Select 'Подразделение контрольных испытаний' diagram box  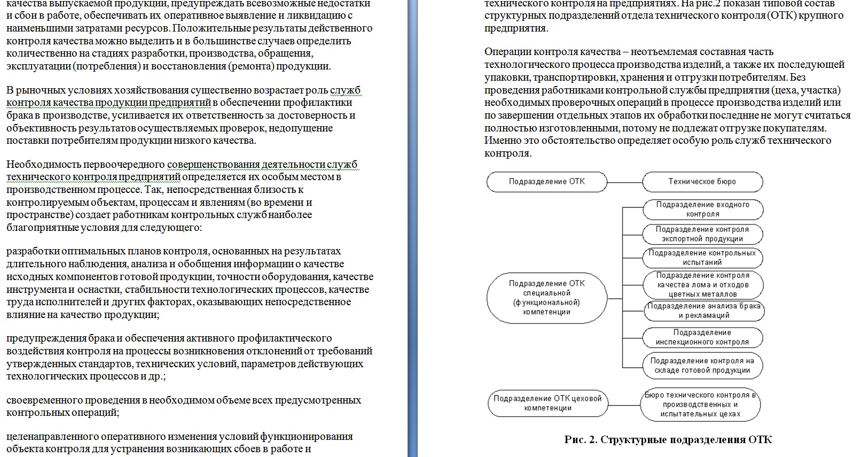[x=702, y=258]
